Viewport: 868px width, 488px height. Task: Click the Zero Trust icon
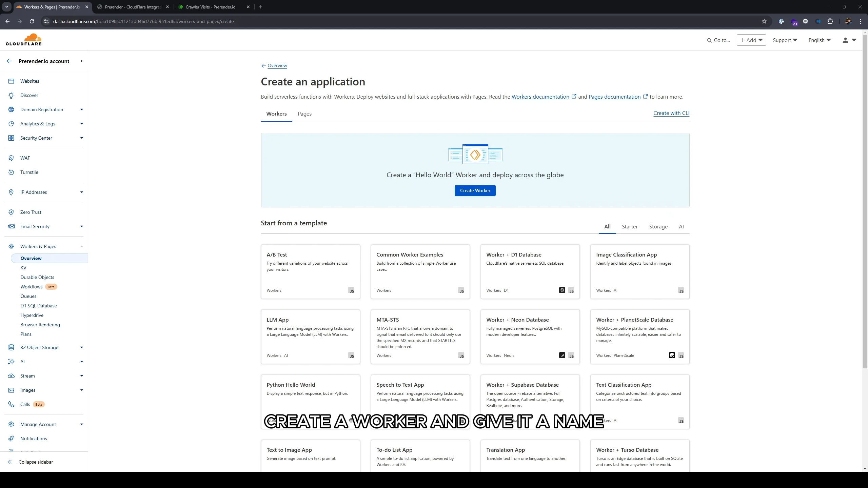click(11, 212)
